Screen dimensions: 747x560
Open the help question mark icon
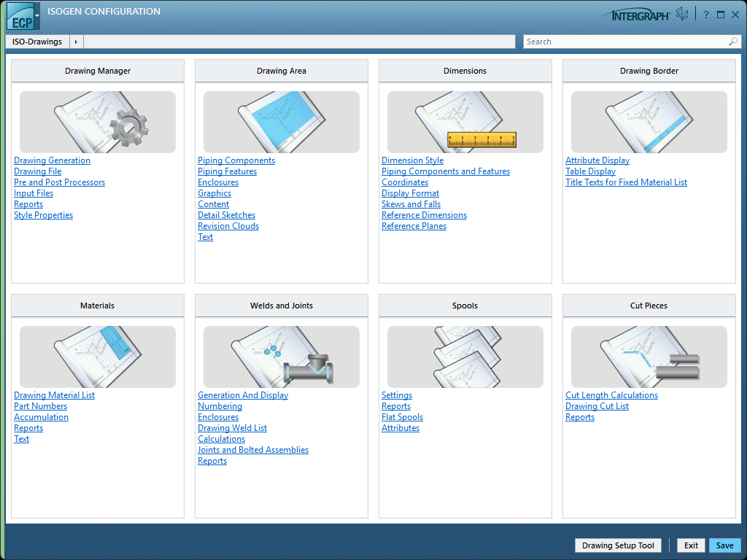tap(705, 15)
